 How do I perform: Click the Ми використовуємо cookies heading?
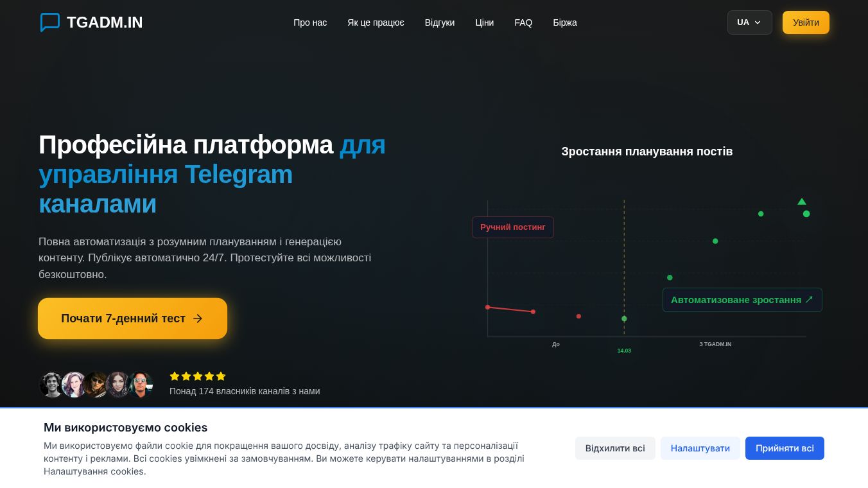(x=126, y=428)
